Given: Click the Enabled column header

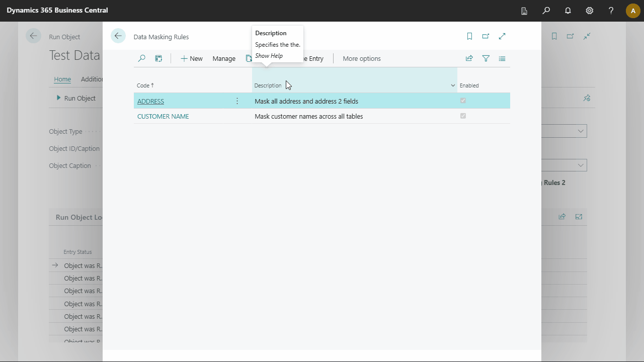Looking at the screenshot, I should point(469,85).
